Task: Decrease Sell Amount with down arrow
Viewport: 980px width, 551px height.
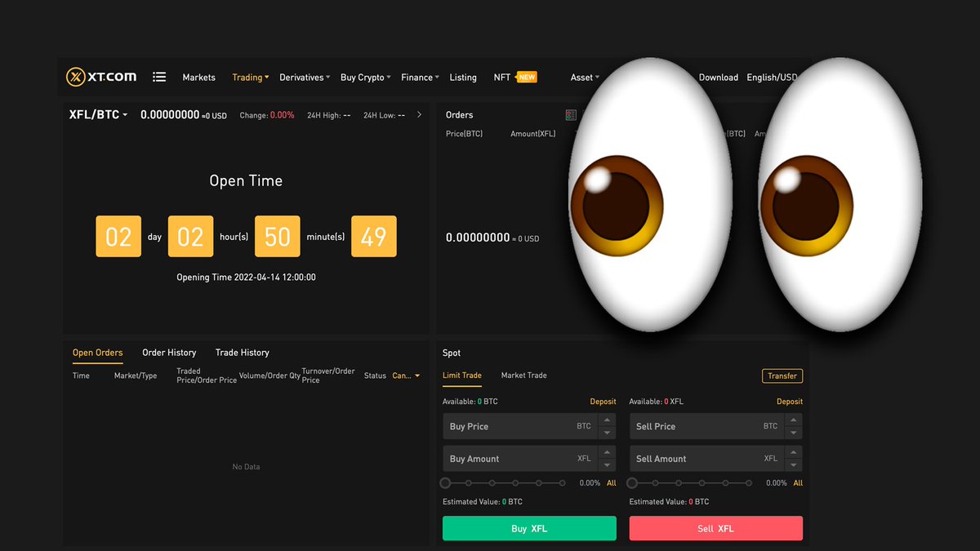Action: click(793, 465)
